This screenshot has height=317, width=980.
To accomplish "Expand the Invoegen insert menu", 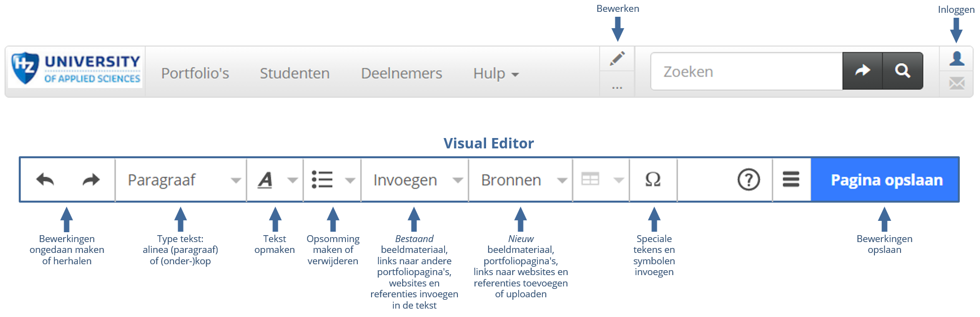I will [415, 180].
